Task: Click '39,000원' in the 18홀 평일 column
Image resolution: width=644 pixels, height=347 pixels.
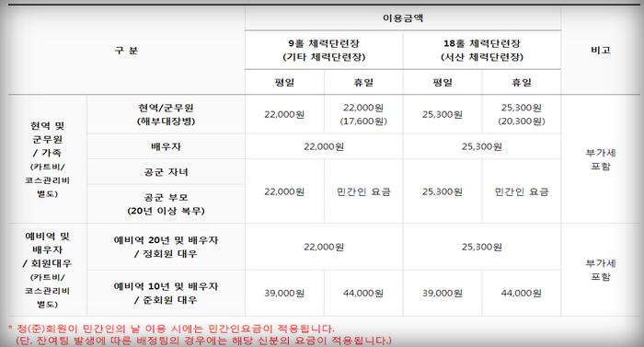Action: click(x=443, y=293)
